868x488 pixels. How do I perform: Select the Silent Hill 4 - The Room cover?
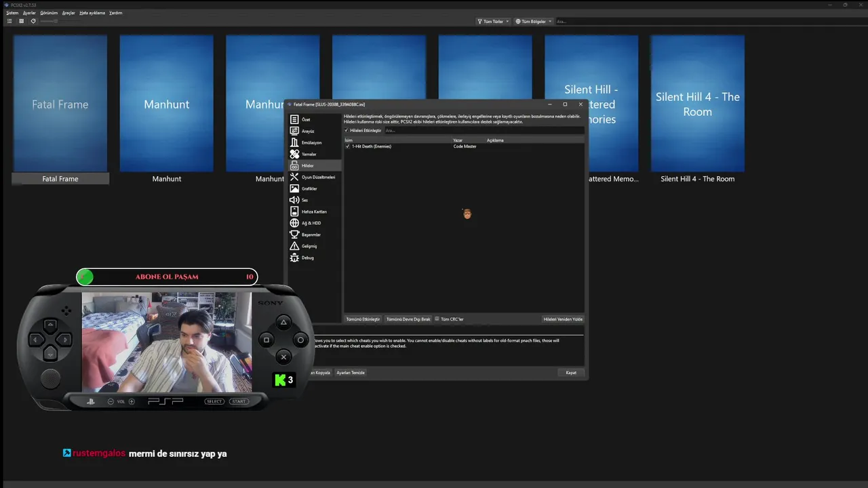(x=697, y=104)
